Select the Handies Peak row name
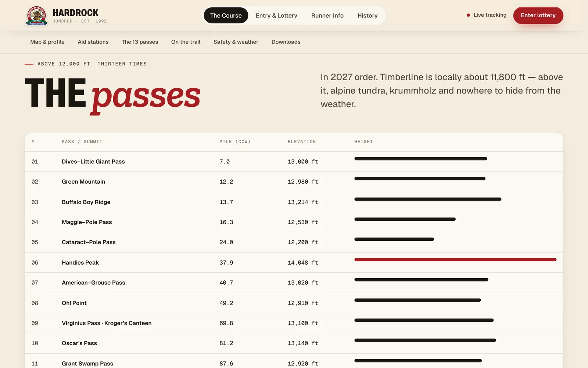The width and height of the screenshot is (588, 368). pyautogui.click(x=80, y=263)
